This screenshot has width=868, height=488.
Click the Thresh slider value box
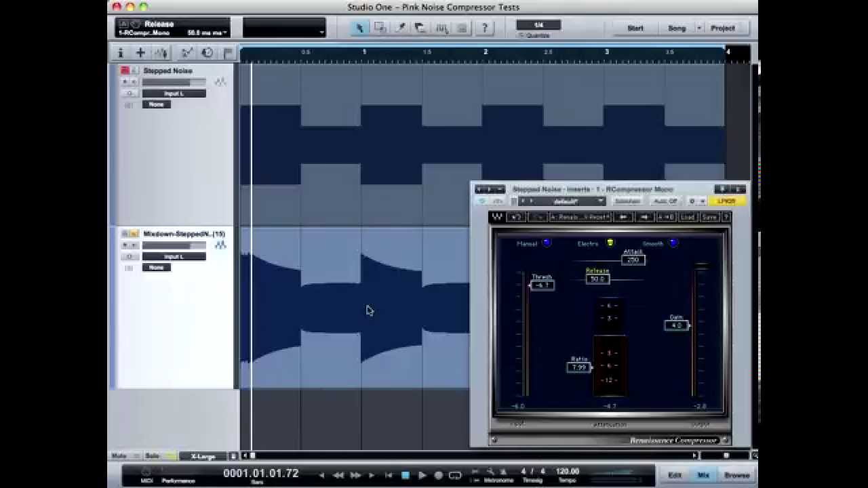[542, 285]
